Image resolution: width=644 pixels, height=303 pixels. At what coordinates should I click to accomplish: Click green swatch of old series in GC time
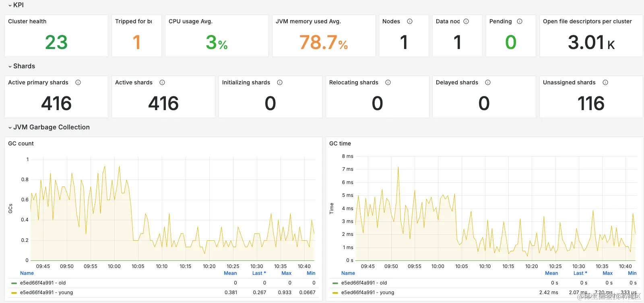click(335, 283)
